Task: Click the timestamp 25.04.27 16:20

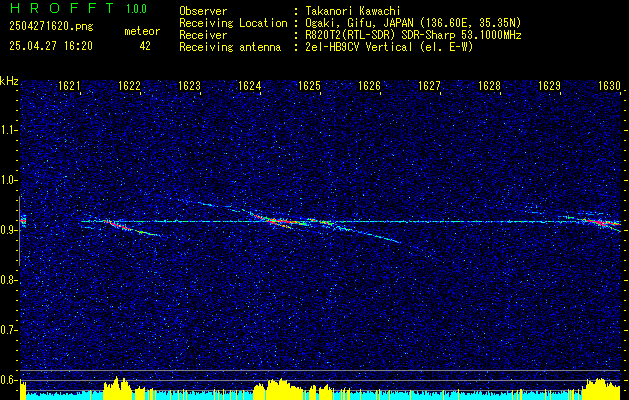Action: pyautogui.click(x=51, y=46)
